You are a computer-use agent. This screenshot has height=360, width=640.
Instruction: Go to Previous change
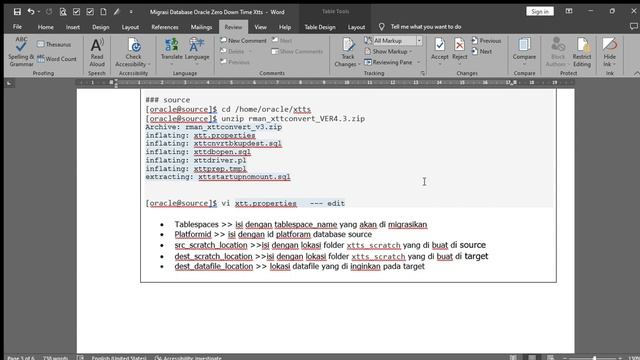pyautogui.click(x=486, y=41)
